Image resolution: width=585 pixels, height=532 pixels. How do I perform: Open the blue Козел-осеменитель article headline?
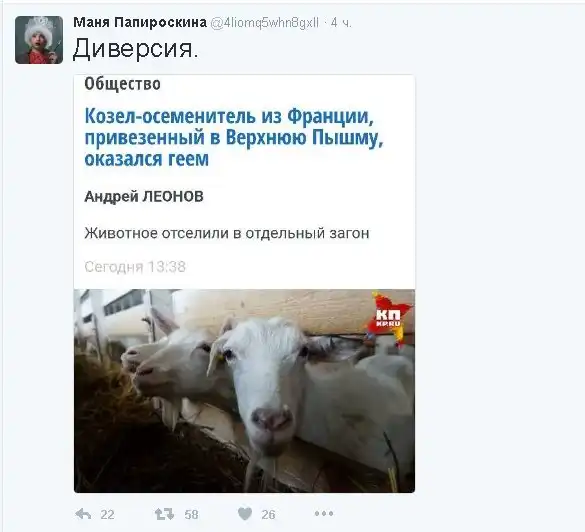point(234,137)
